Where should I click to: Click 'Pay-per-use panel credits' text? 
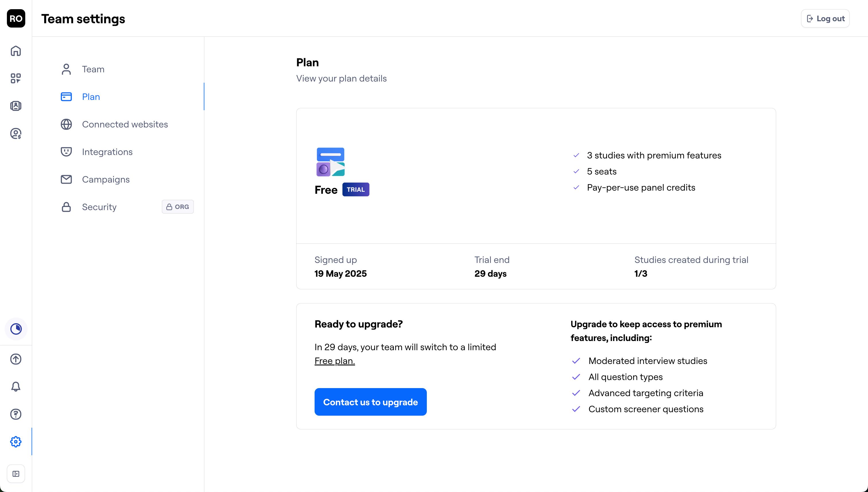641,187
